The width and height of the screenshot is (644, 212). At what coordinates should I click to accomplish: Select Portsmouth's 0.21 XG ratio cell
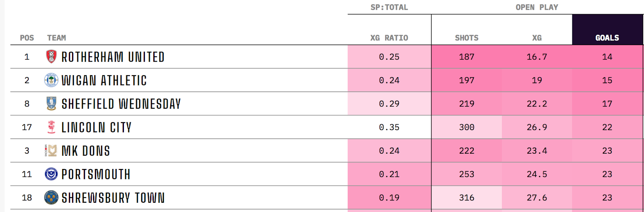(x=389, y=174)
